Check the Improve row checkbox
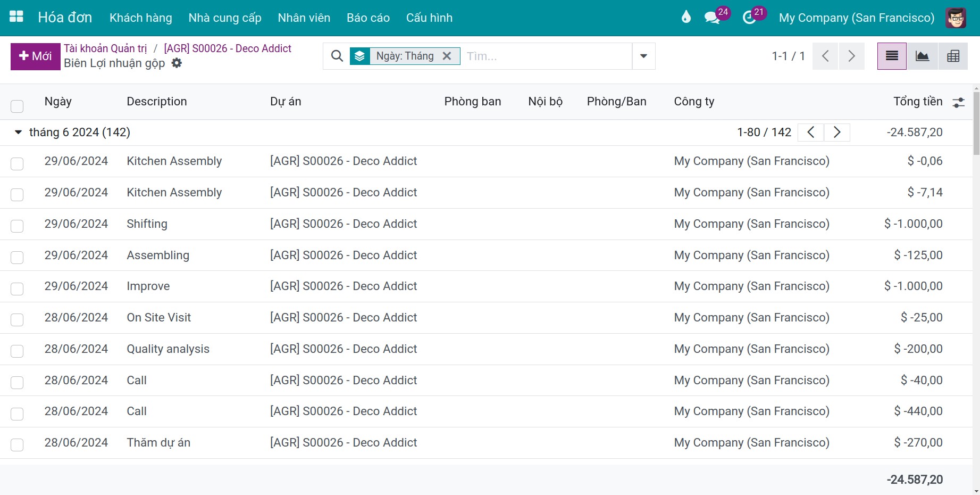This screenshot has width=980, height=495. 17,288
